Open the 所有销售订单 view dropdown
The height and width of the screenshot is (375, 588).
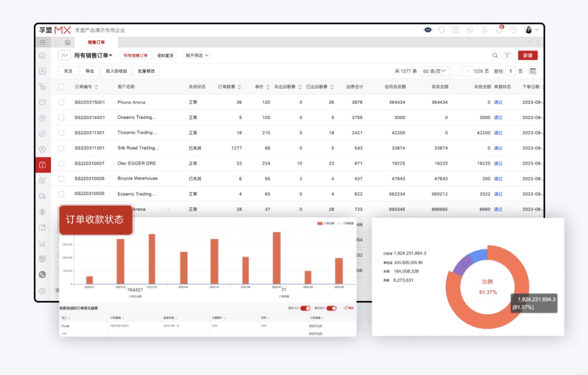pyautogui.click(x=93, y=56)
